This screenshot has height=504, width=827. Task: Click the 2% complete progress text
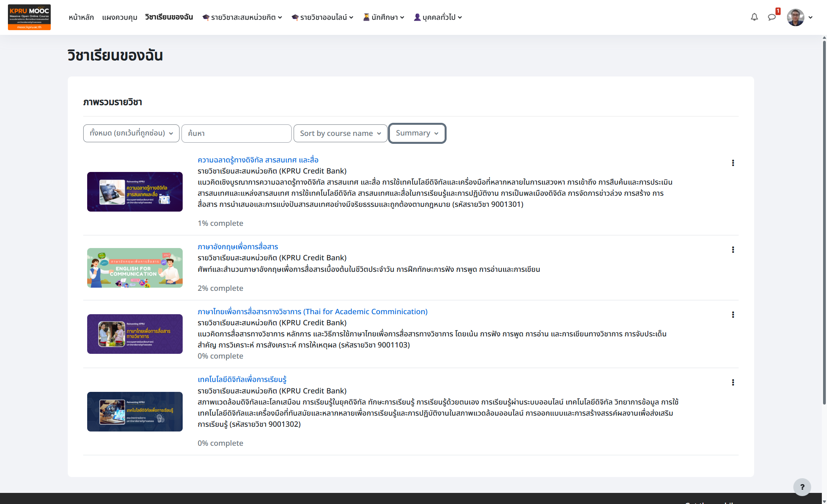(220, 288)
